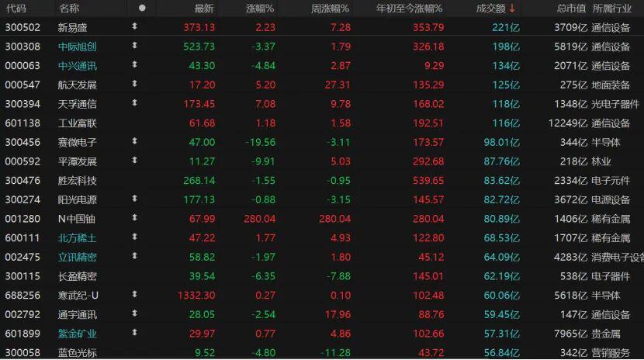The image size is (644, 360).
Task: Click the marker icon in 中兴通讯 row
Action: [135, 65]
